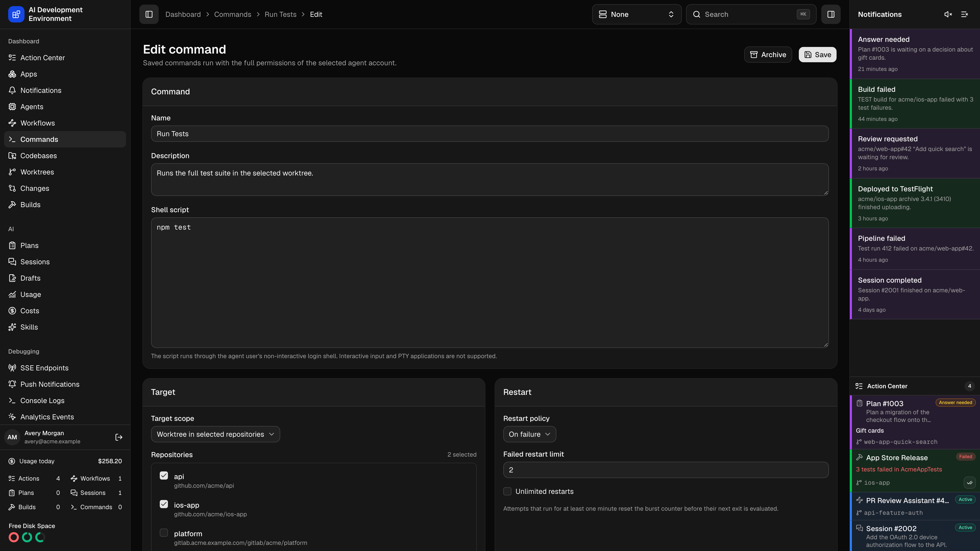Toggle the right panel icon in the header
The height and width of the screenshot is (551, 980).
(830, 15)
